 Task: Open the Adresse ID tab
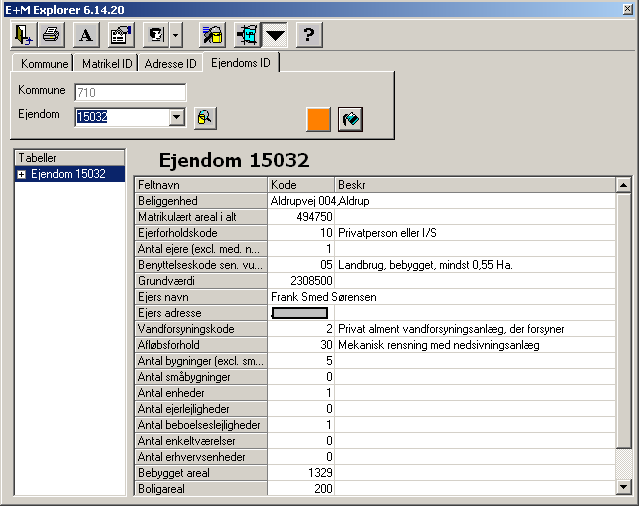[x=170, y=64]
